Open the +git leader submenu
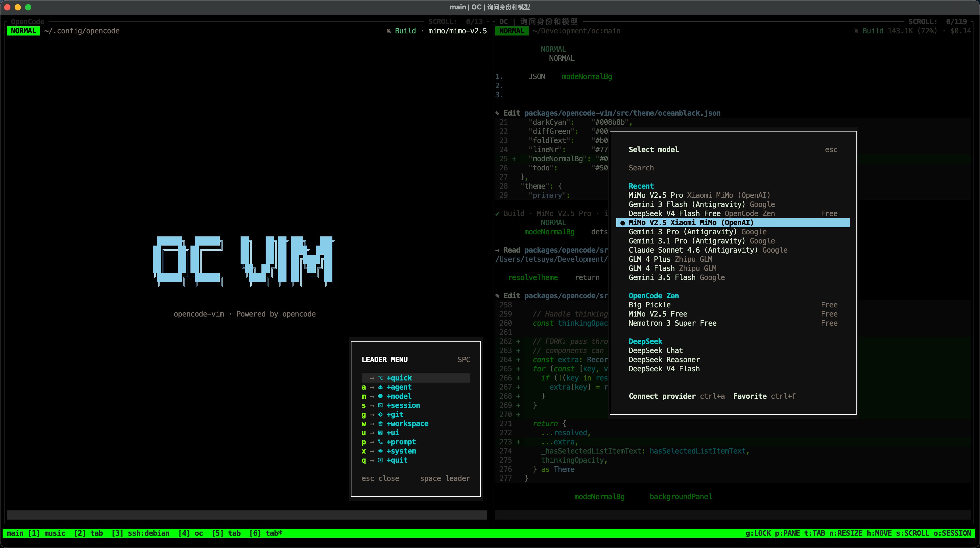The height and width of the screenshot is (548, 980). coord(416,414)
